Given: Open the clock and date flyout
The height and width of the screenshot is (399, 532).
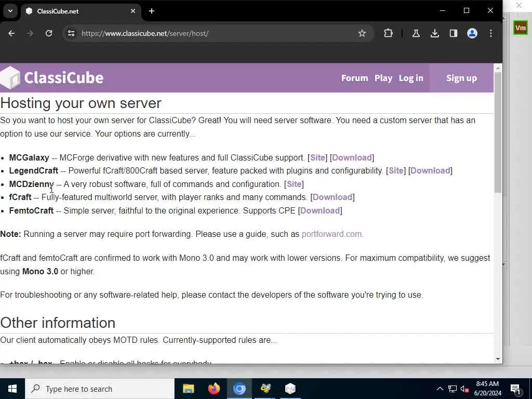Looking at the screenshot, I should click(487, 389).
